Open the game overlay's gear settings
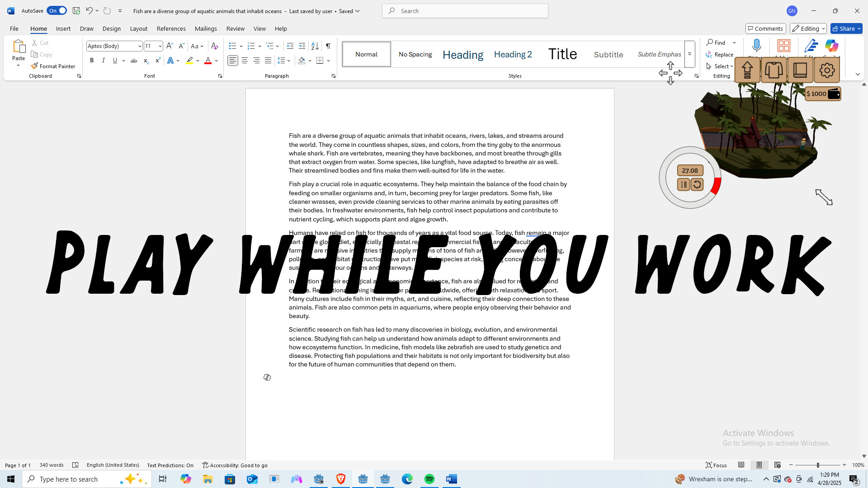Screen dimensions: 868x488 pos(827,70)
